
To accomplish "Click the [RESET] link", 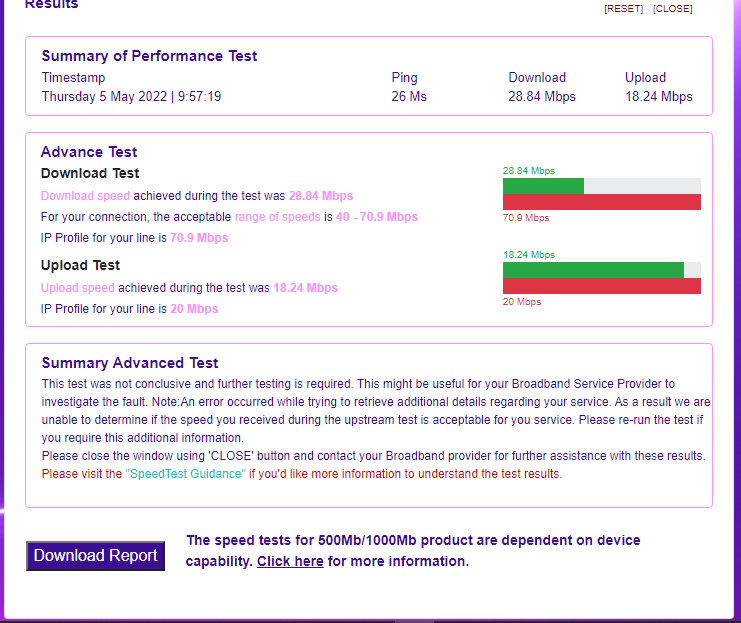I will 623,9.
